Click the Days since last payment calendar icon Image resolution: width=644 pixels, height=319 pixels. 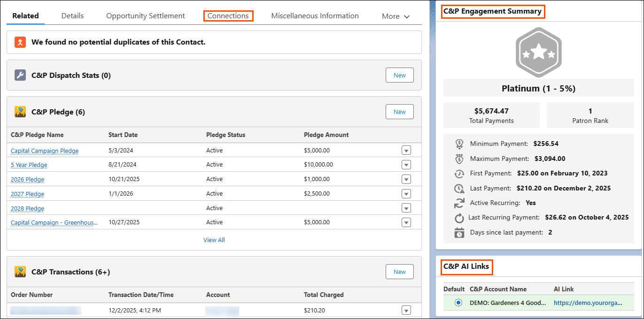(x=459, y=233)
